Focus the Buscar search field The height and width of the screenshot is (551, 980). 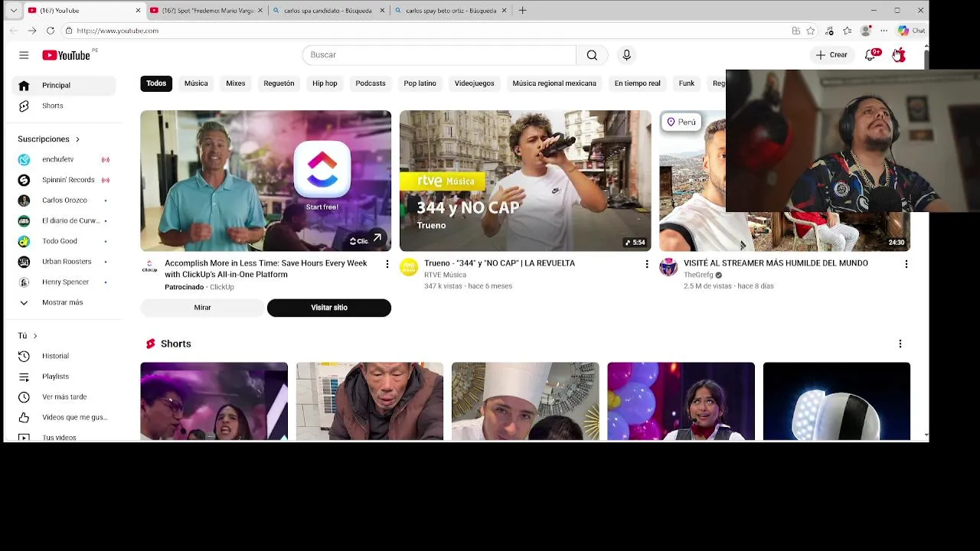(439, 55)
